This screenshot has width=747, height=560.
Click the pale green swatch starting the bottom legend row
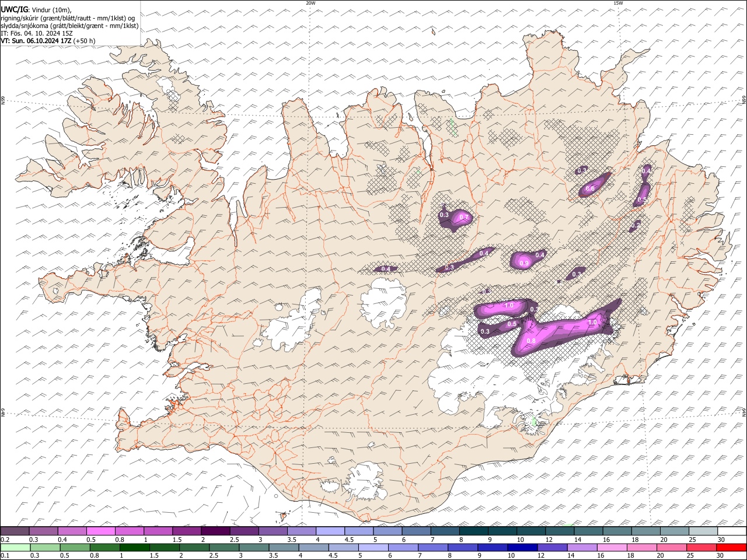coord(15,548)
